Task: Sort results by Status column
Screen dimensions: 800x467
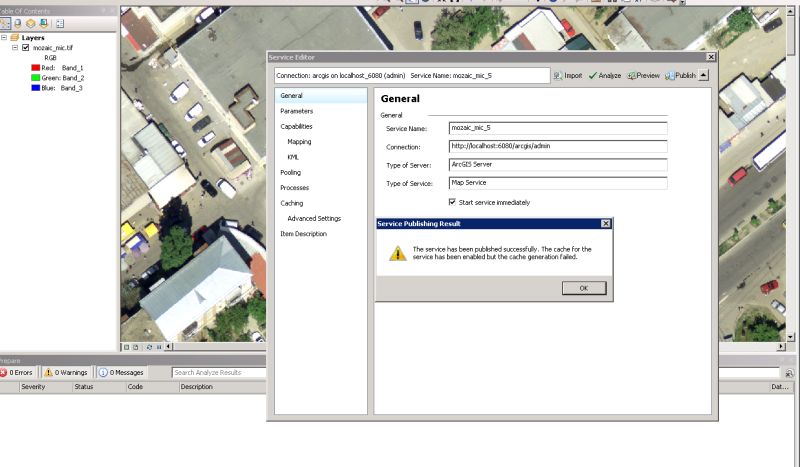Action: (x=84, y=387)
